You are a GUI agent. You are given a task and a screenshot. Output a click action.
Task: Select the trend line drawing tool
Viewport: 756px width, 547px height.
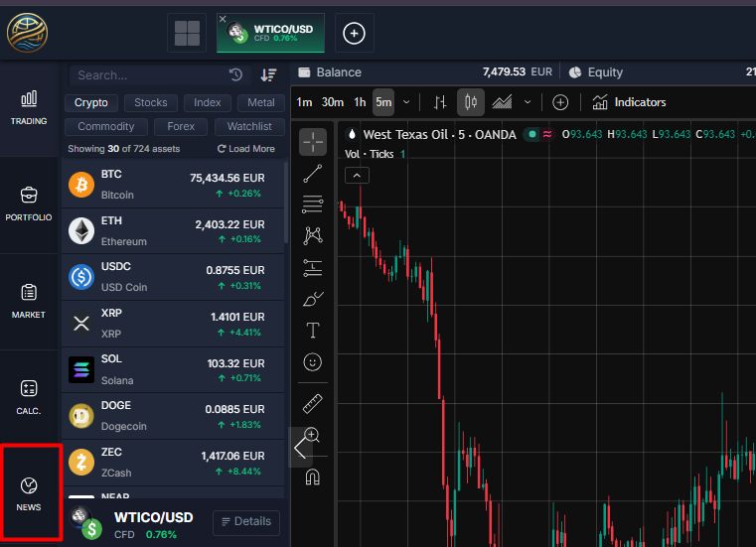[x=313, y=174]
